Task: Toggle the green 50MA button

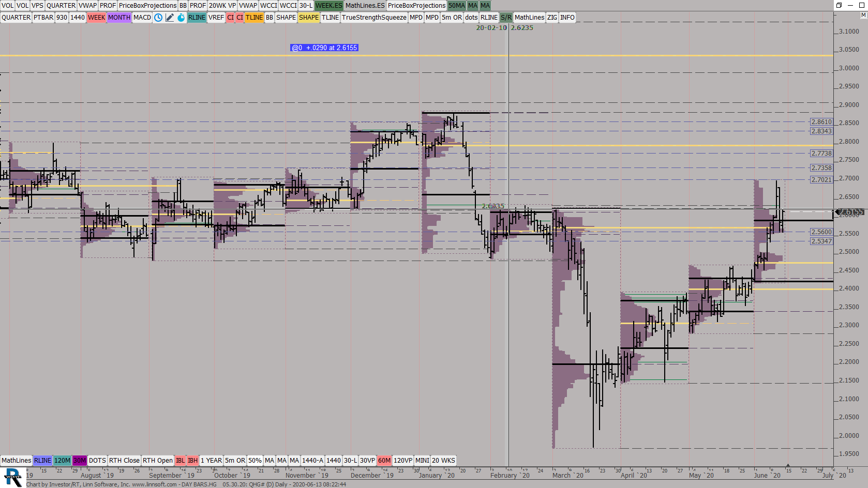Action: 457,6
